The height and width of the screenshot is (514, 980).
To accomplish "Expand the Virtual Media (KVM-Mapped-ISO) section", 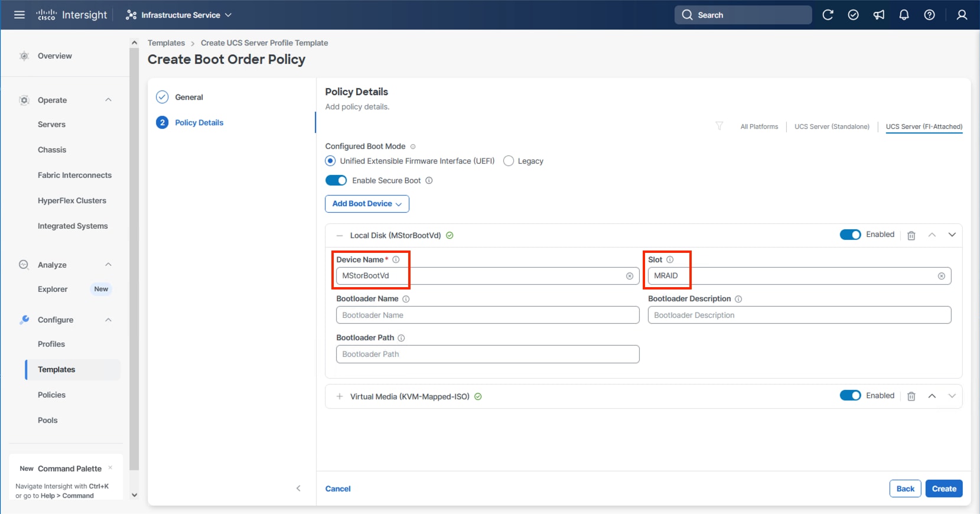I will click(340, 396).
